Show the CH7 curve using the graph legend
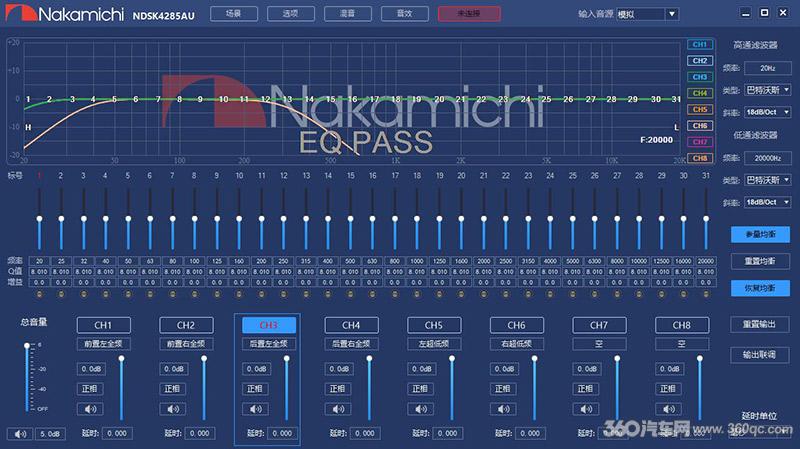800x449 pixels. [700, 142]
